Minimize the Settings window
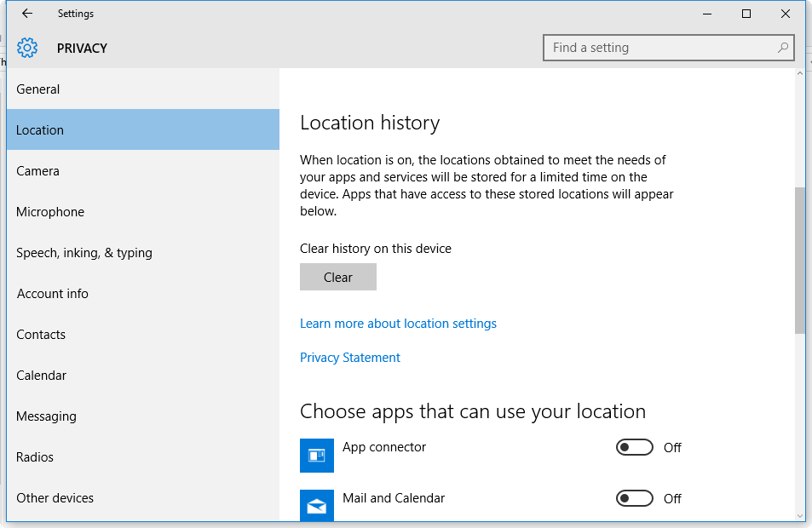The width and height of the screenshot is (812, 528). coord(707,14)
